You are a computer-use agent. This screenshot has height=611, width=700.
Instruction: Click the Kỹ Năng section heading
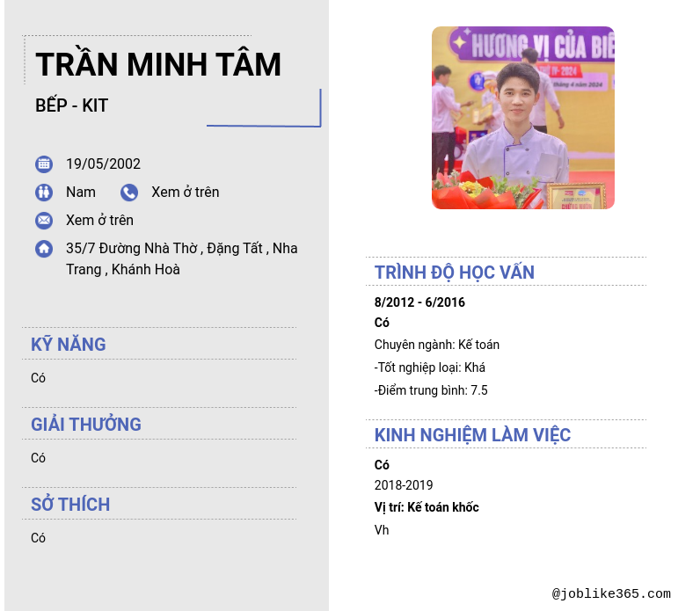[69, 345]
